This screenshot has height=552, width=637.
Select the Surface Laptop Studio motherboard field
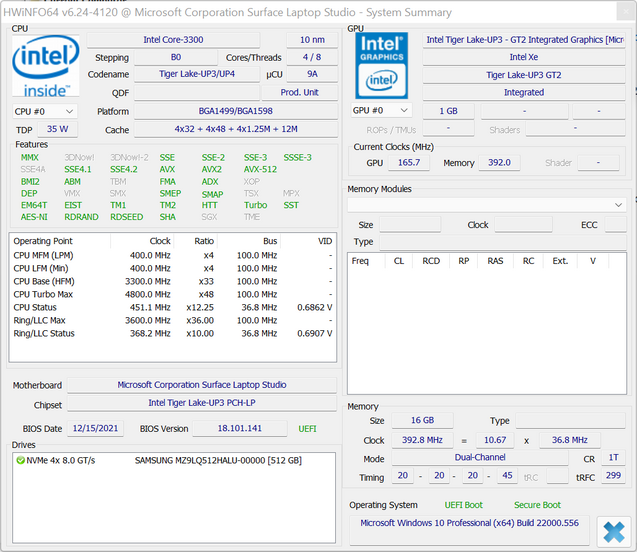coord(201,384)
